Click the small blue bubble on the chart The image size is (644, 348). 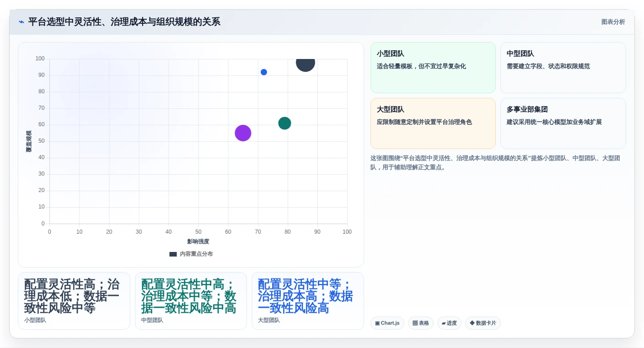click(x=264, y=72)
